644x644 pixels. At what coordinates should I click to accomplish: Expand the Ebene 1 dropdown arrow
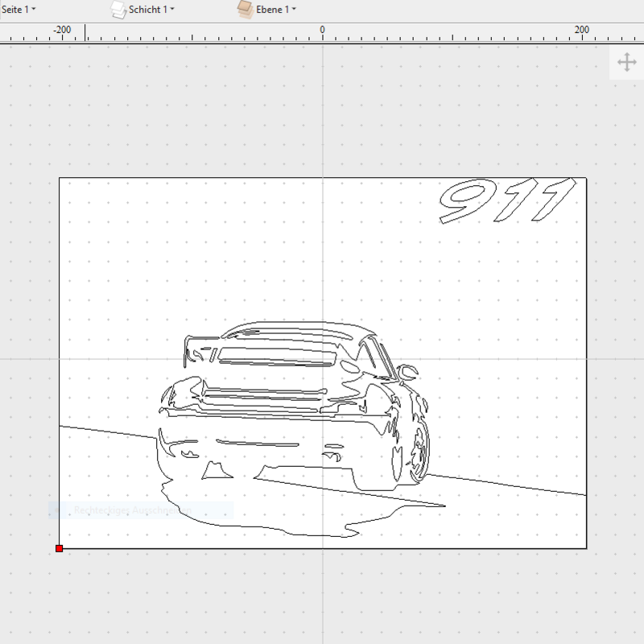[x=294, y=10]
